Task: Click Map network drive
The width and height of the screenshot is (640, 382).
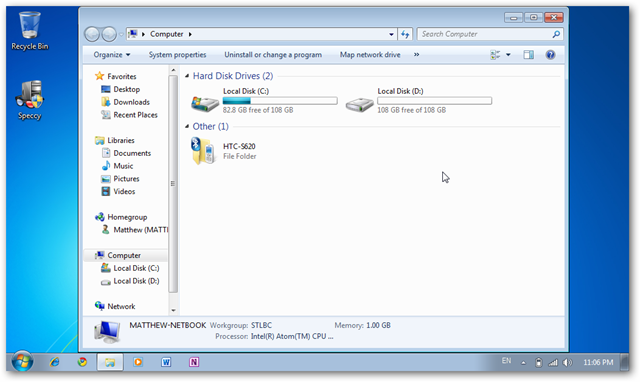Action: coord(370,55)
